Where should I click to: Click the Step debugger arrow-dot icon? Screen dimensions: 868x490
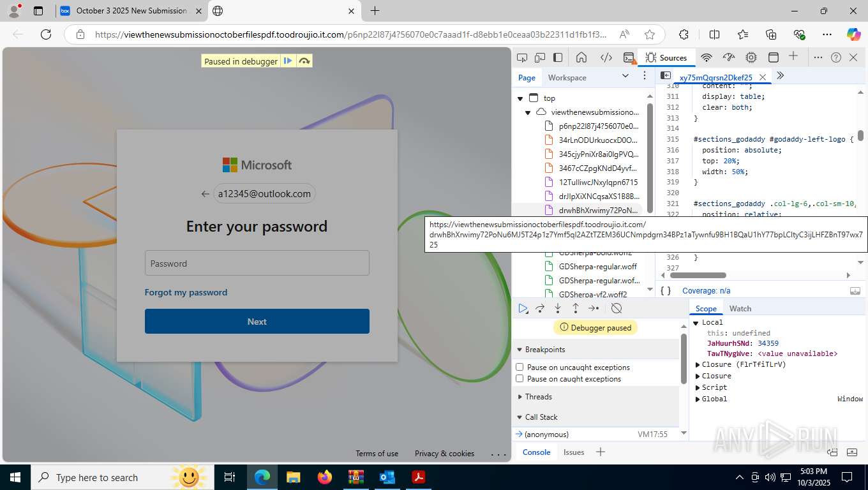[x=594, y=308]
